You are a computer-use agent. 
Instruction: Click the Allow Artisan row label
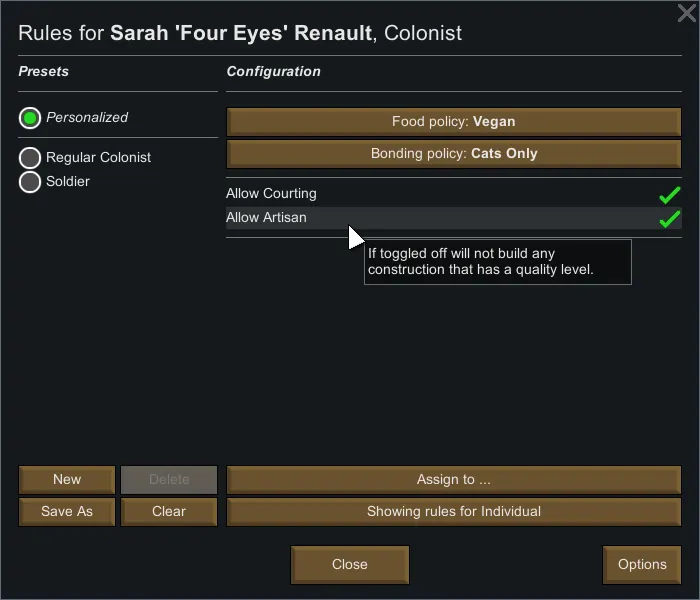[x=266, y=218]
